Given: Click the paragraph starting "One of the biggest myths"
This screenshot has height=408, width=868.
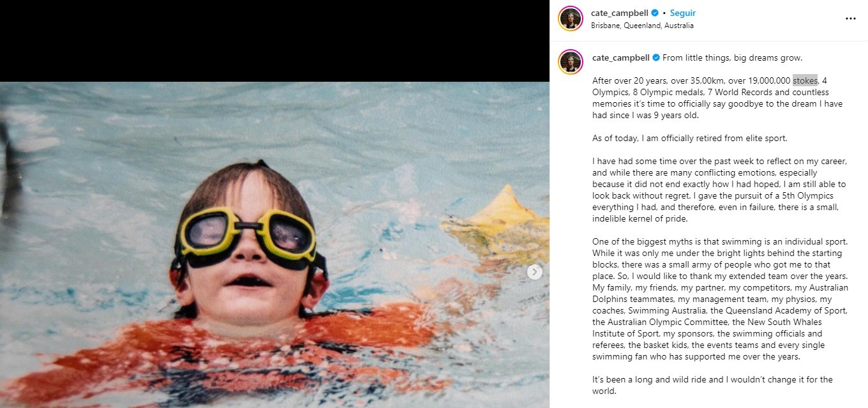Looking at the screenshot, I should 720,299.
